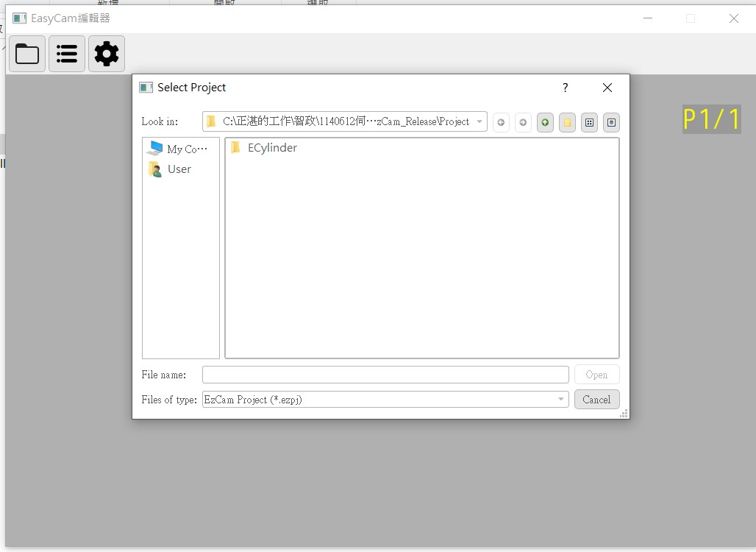Viewport: 756px width, 552px height.
Task: Click the help question mark button
Action: (565, 88)
